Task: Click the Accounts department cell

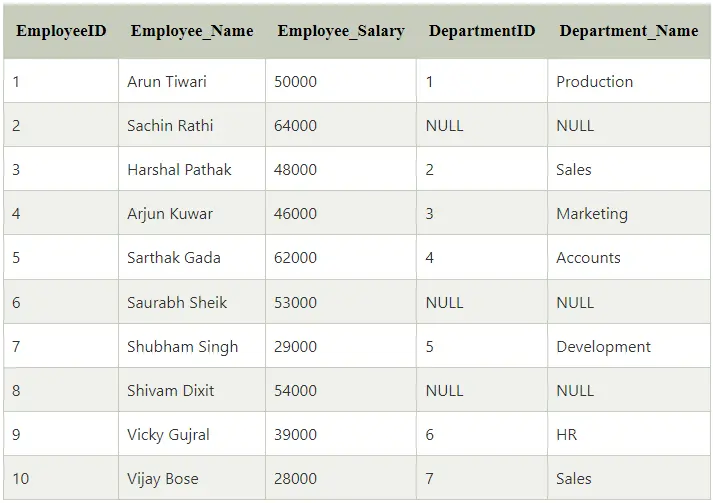Action: pyautogui.click(x=629, y=257)
